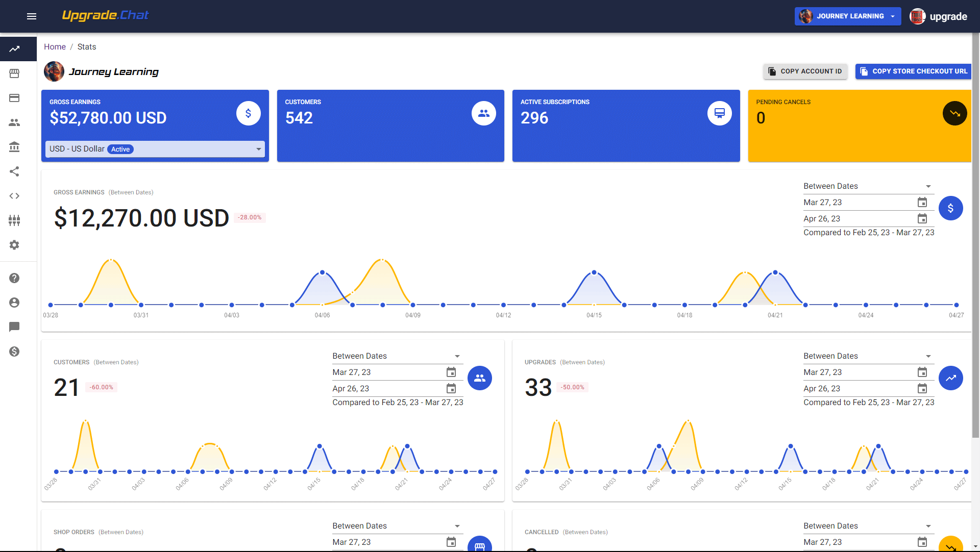The height and width of the screenshot is (552, 980).
Task: Click the Apr 26, 23 field in Upgrades chart
Action: (x=869, y=389)
